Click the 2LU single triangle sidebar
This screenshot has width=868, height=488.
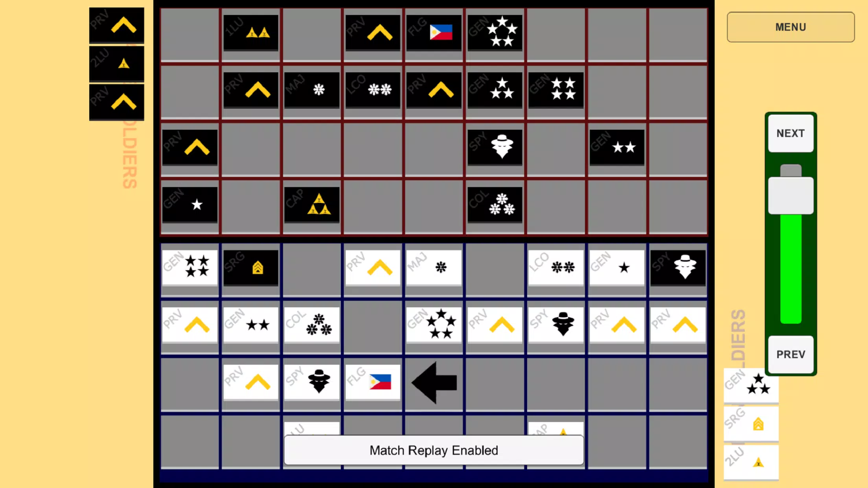[x=117, y=63]
